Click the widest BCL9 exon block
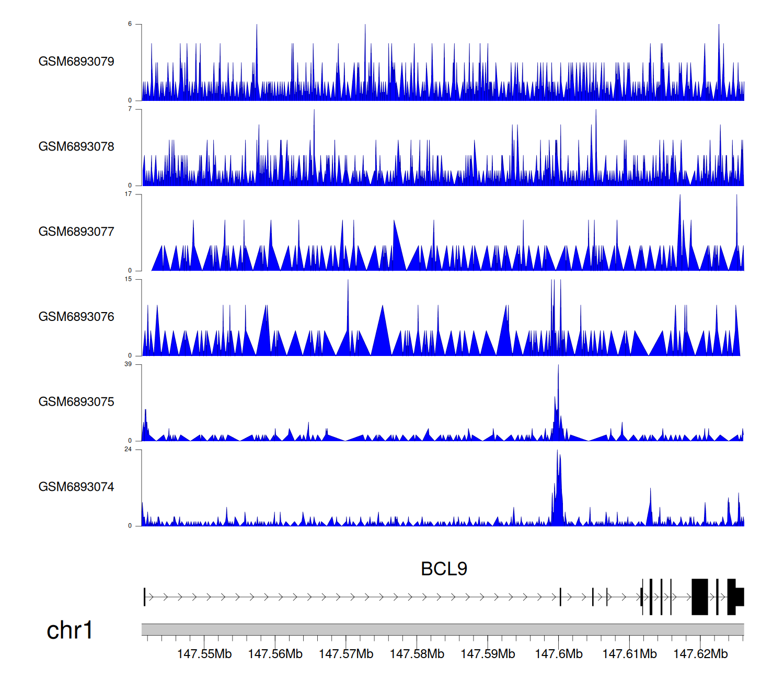784x690 pixels. (x=700, y=596)
